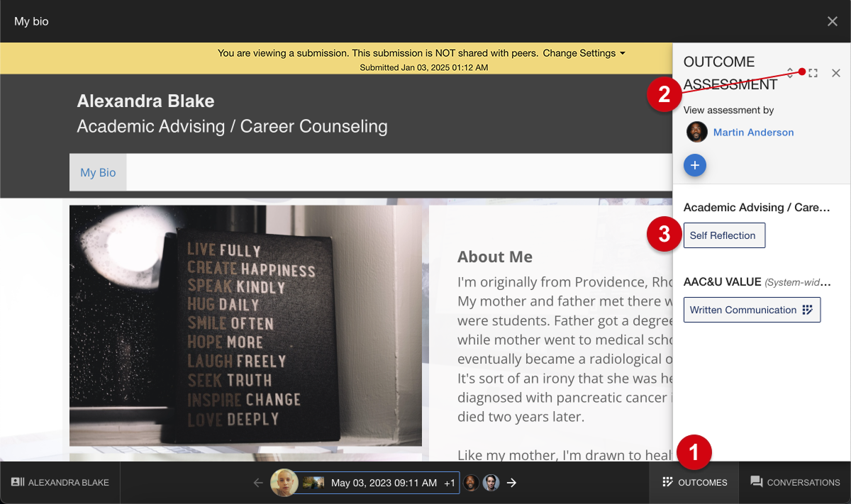This screenshot has width=851, height=504.
Task: Click the small landscape thumbnail in the submission entry
Action: [313, 483]
